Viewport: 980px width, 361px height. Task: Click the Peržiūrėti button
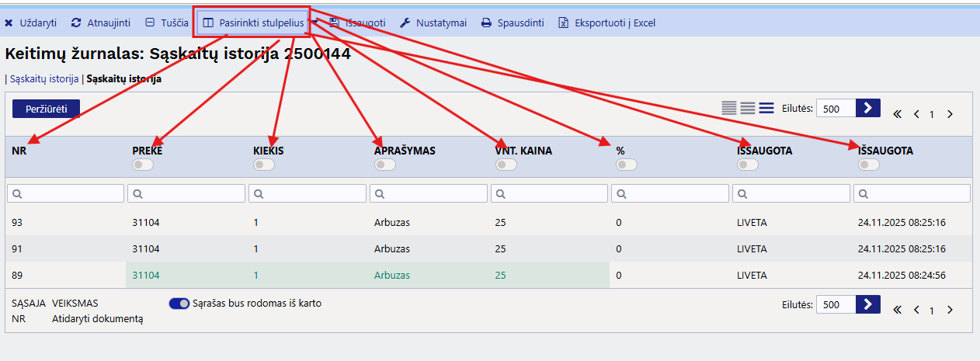coord(46,109)
